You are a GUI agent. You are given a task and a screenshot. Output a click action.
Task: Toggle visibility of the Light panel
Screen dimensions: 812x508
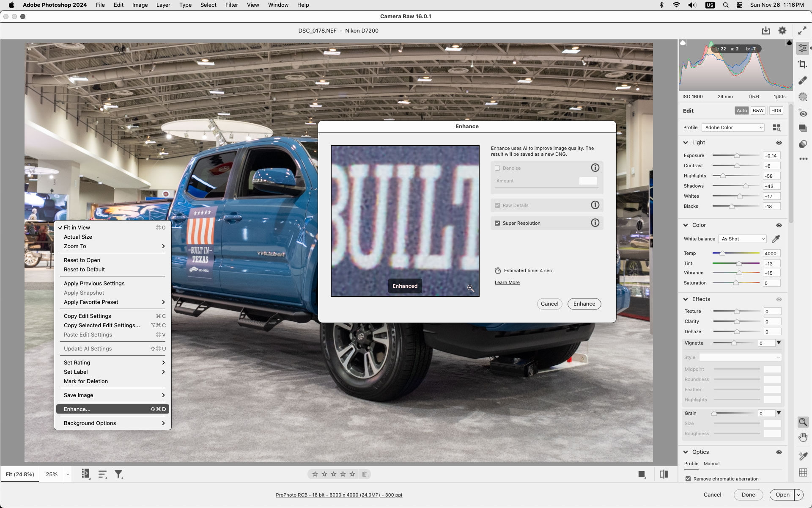coord(779,143)
